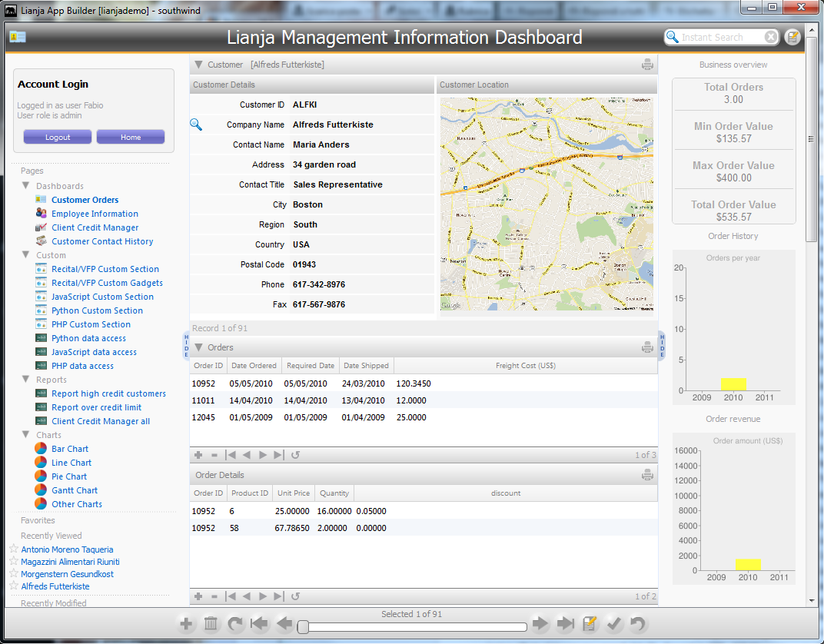Click in the Instant Search field
The width and height of the screenshot is (824, 644).
pyautogui.click(x=721, y=38)
